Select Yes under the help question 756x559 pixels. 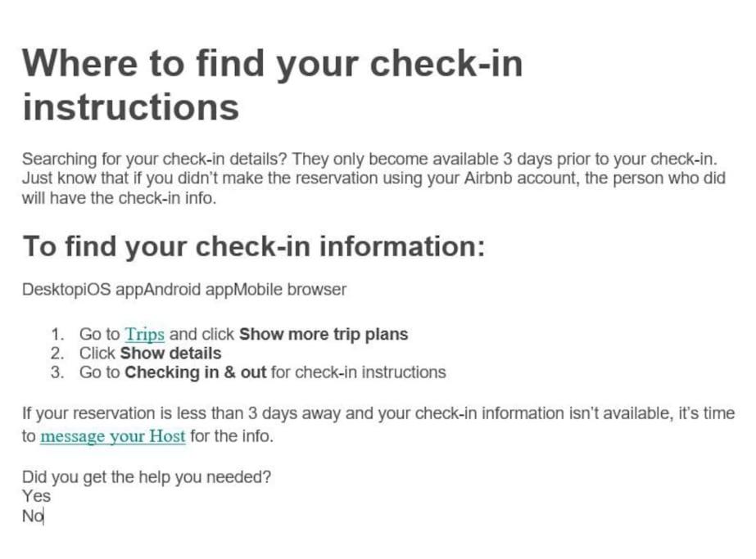tap(36, 496)
